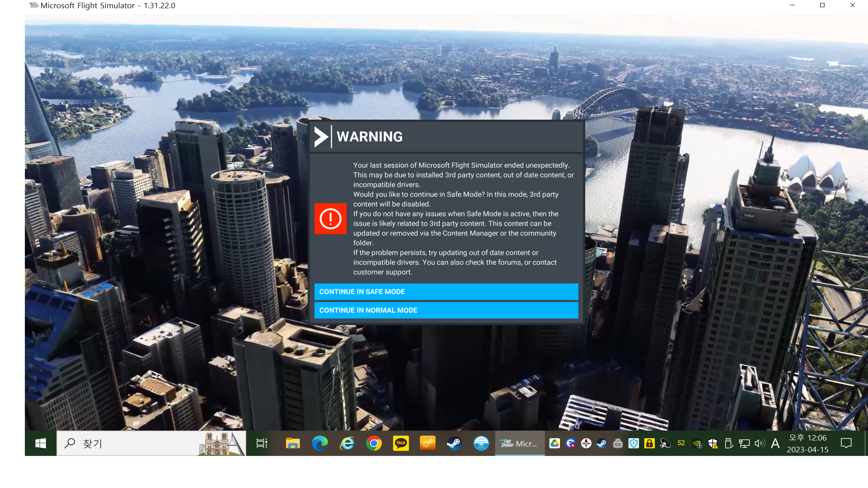Click the safely remove USB tray icon
This screenshot has width=868, height=488.
tap(729, 443)
